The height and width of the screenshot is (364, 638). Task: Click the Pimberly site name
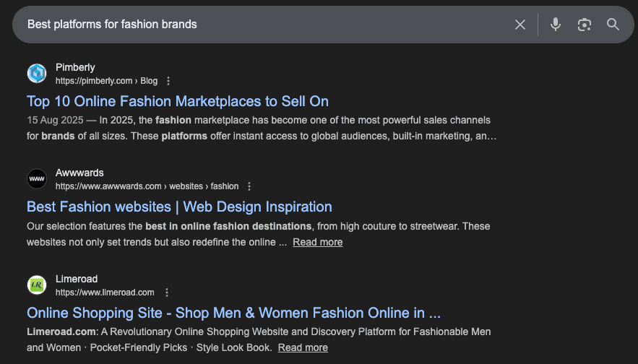(x=75, y=67)
